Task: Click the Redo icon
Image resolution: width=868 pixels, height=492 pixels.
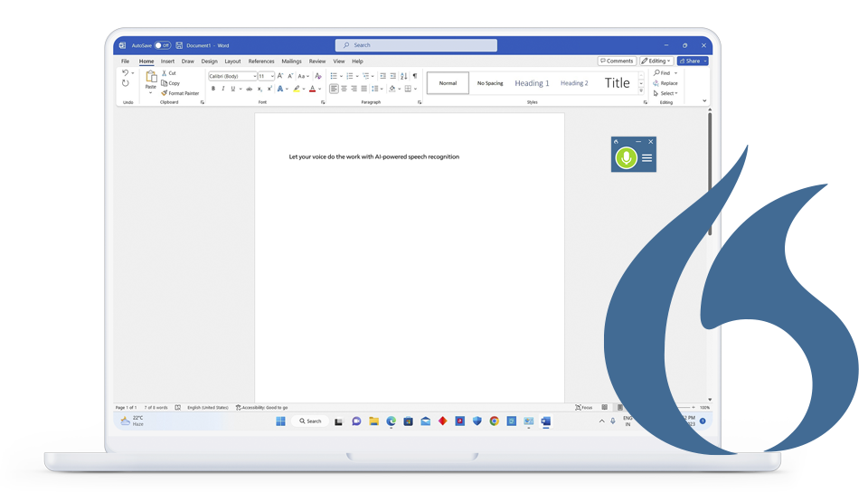Action: pos(125,83)
